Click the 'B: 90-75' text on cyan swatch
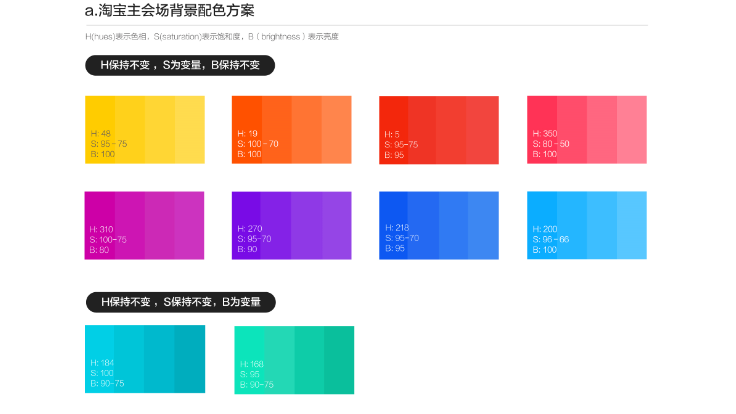Screen dimensions: 736x414 [x=107, y=383]
